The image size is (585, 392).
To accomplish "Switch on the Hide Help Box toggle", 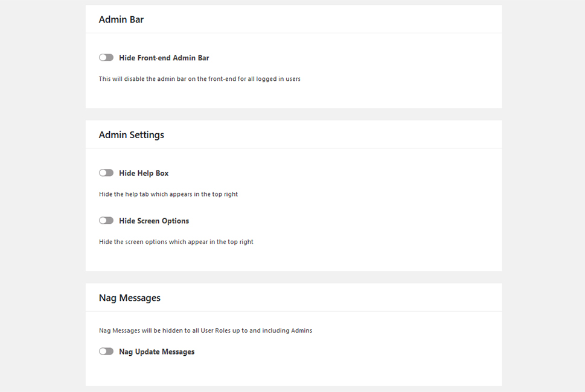I will tap(106, 173).
